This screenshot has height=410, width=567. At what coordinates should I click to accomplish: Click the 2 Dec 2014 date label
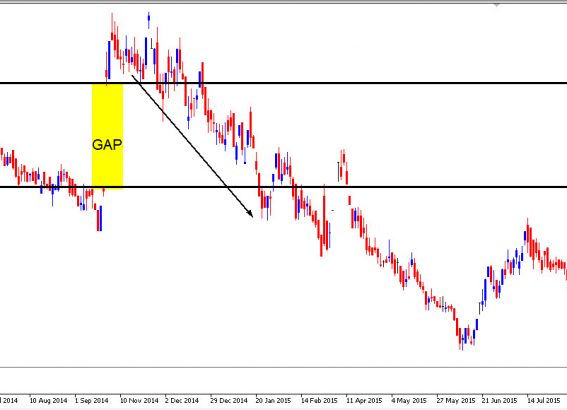[x=182, y=401]
